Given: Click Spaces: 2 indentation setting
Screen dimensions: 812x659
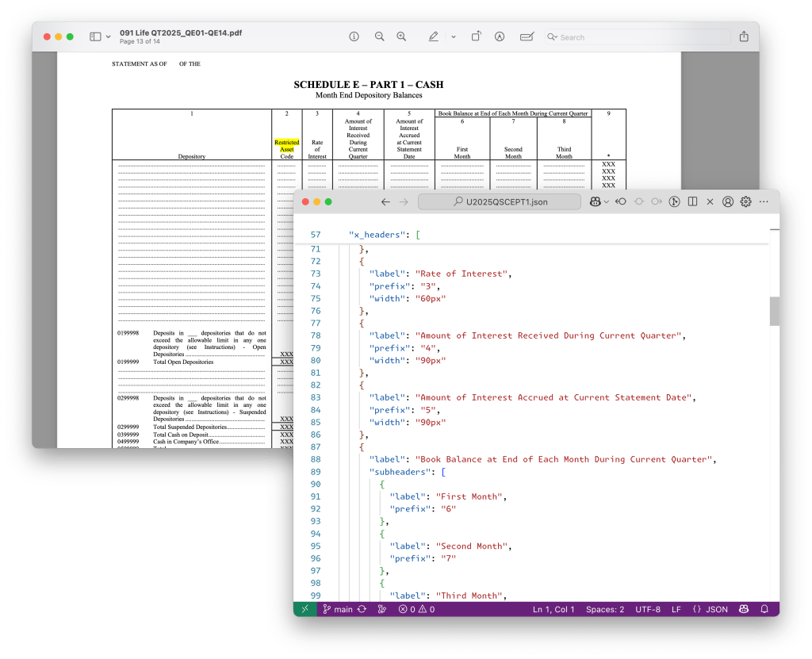Looking at the screenshot, I should point(604,609).
